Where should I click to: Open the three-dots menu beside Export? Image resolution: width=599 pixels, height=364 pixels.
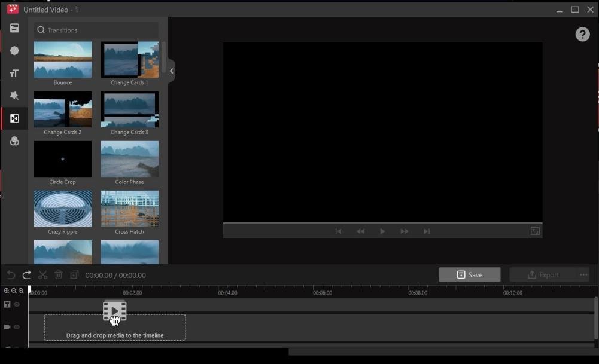pyautogui.click(x=583, y=275)
